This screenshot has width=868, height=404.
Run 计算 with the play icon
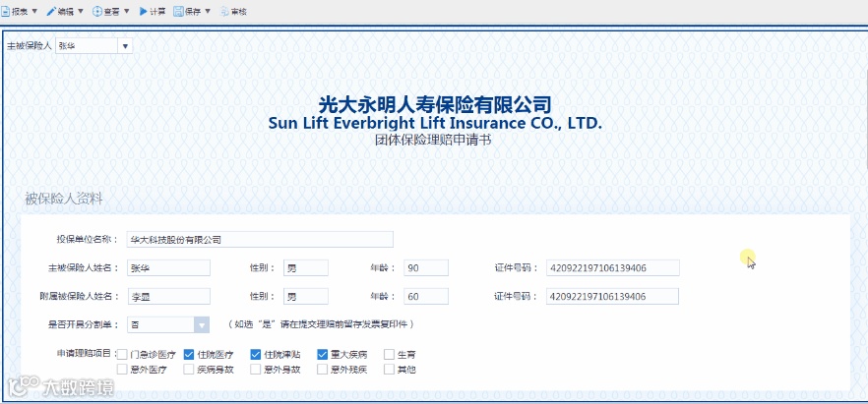pyautogui.click(x=143, y=11)
